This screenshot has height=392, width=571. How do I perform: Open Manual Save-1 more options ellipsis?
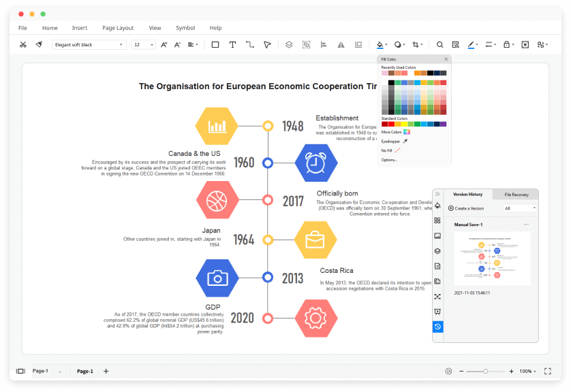(526, 225)
